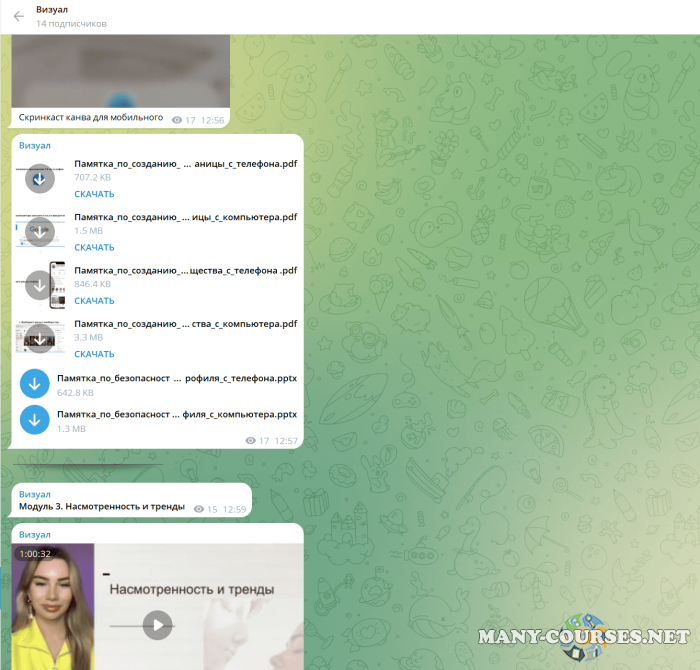Viewport: 700px width, 670px height.
Task: Open the blurred screencast video thumbnail
Action: pos(120,70)
